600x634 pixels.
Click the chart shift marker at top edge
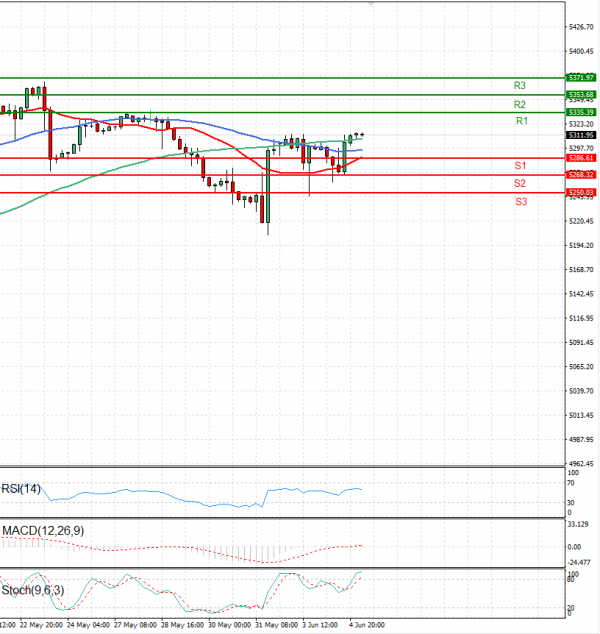pos(371,4)
